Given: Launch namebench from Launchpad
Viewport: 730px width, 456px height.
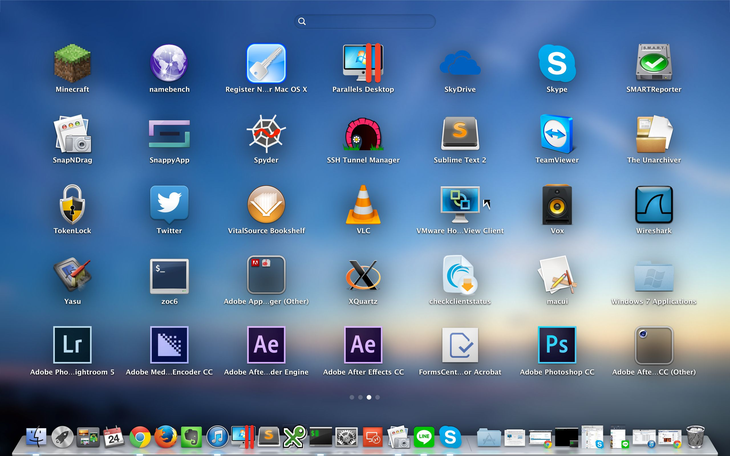Looking at the screenshot, I should point(169,63).
